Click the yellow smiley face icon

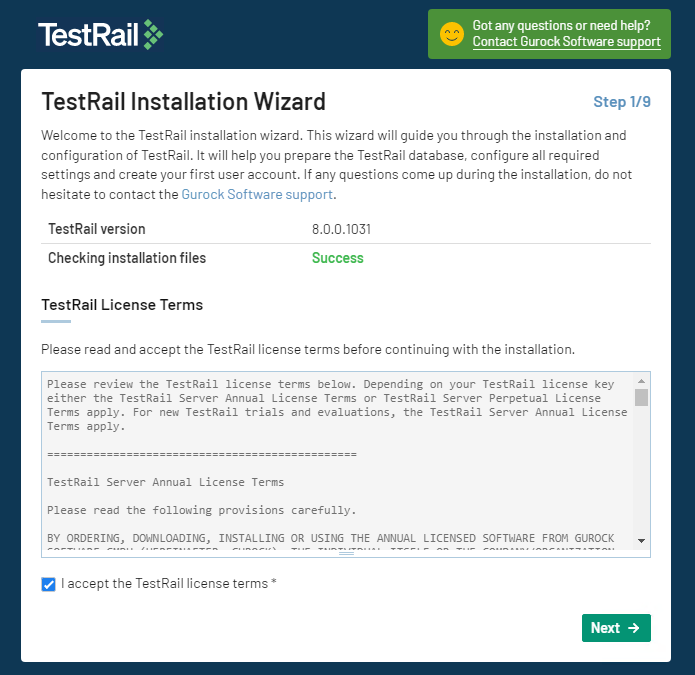452,34
